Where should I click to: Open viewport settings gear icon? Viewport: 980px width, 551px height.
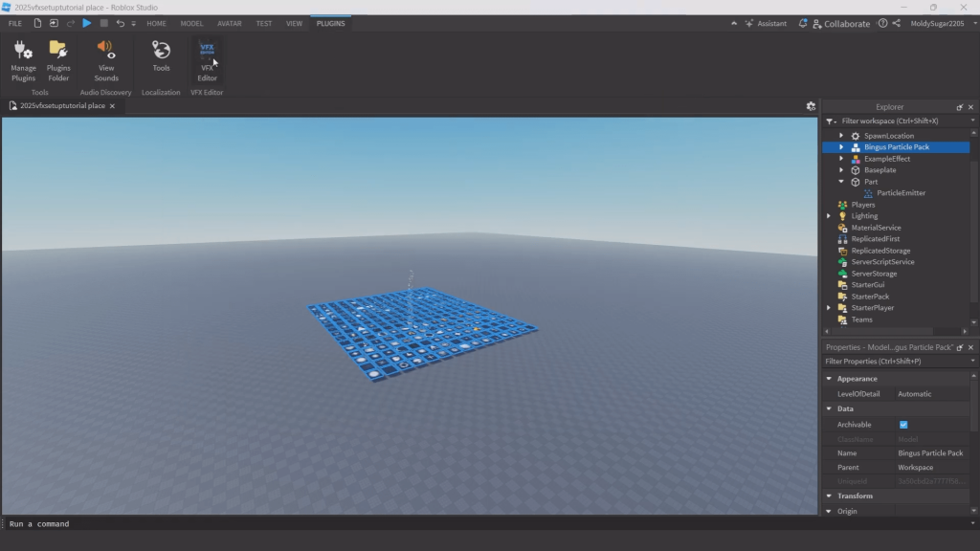(x=811, y=106)
